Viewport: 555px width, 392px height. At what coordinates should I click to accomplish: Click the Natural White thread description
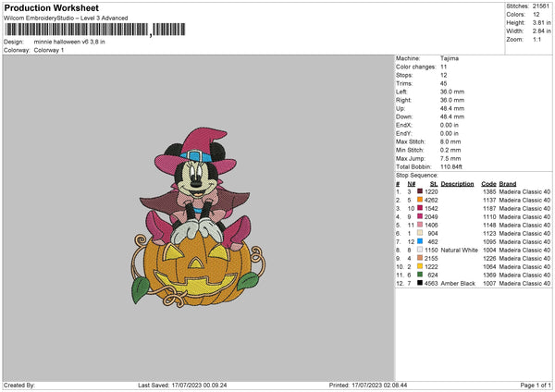tap(459, 250)
